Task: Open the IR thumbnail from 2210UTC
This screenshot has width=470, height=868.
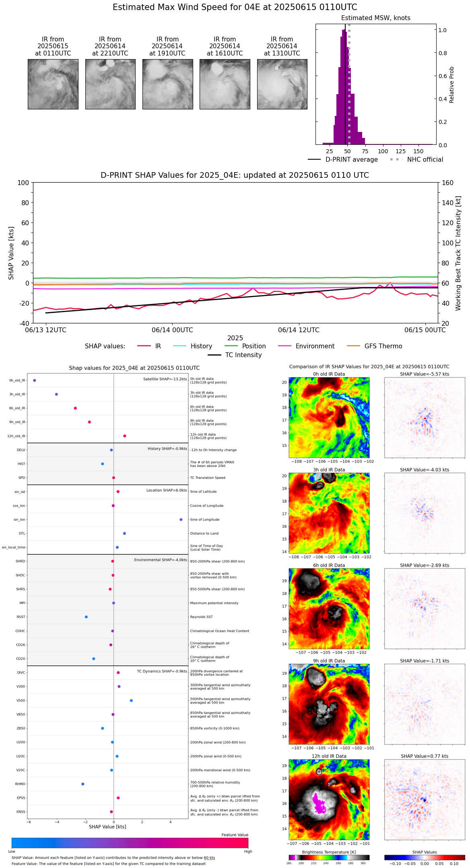Action: 110,84
